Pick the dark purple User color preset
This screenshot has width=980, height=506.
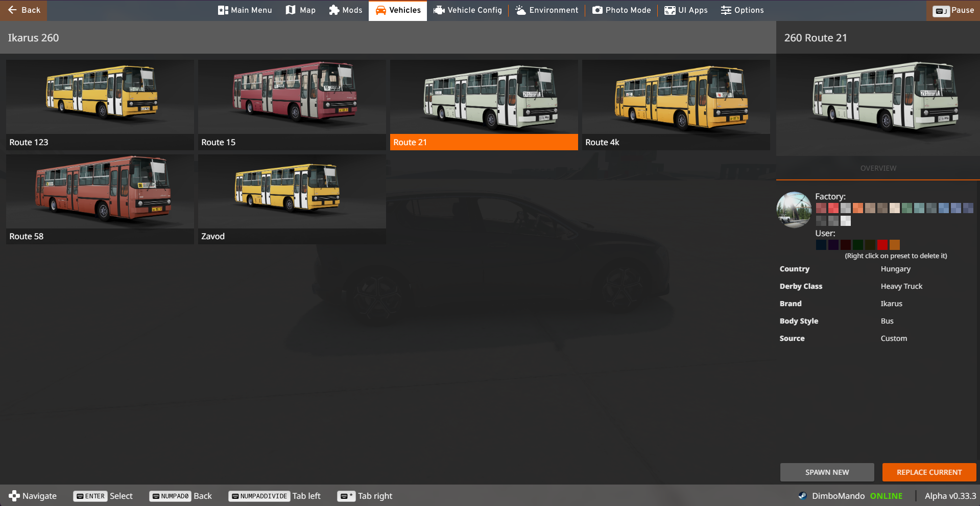pyautogui.click(x=833, y=245)
